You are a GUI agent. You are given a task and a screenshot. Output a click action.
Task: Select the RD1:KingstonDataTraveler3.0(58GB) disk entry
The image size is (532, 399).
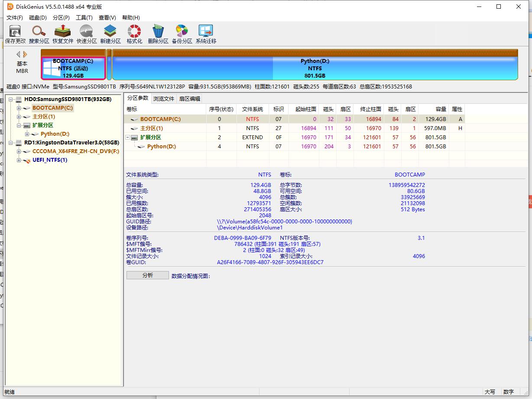coord(71,143)
